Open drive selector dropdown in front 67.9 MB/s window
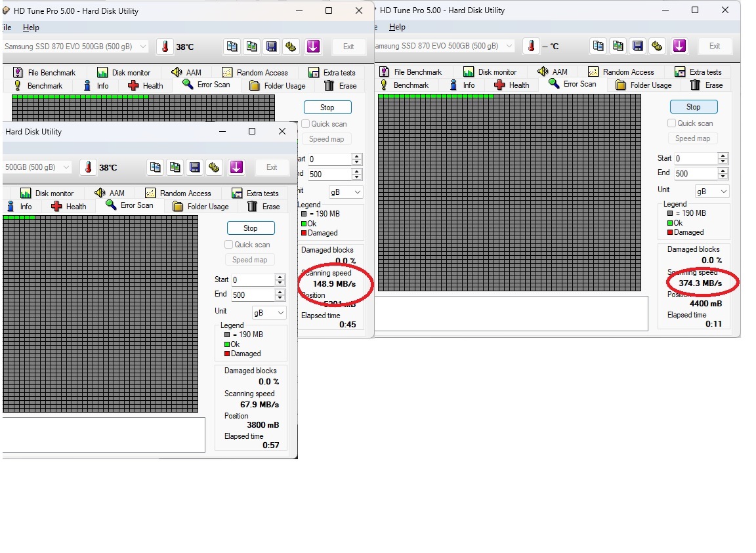 click(x=37, y=167)
